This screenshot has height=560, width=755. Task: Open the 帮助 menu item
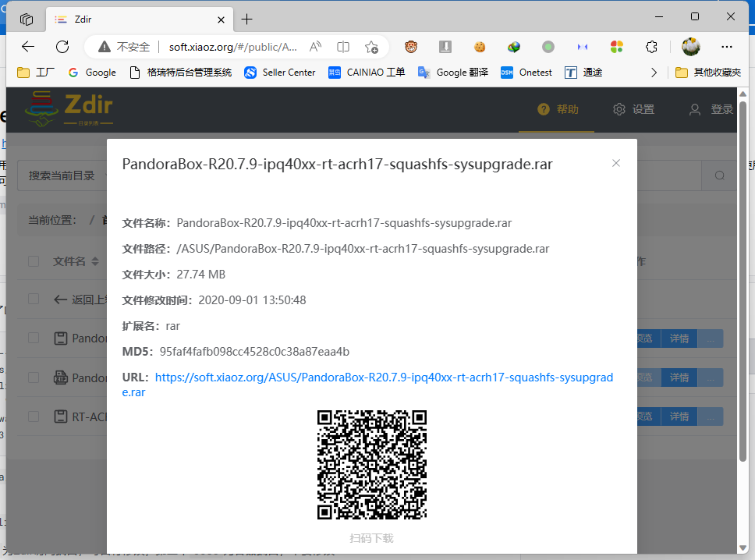tap(558, 109)
